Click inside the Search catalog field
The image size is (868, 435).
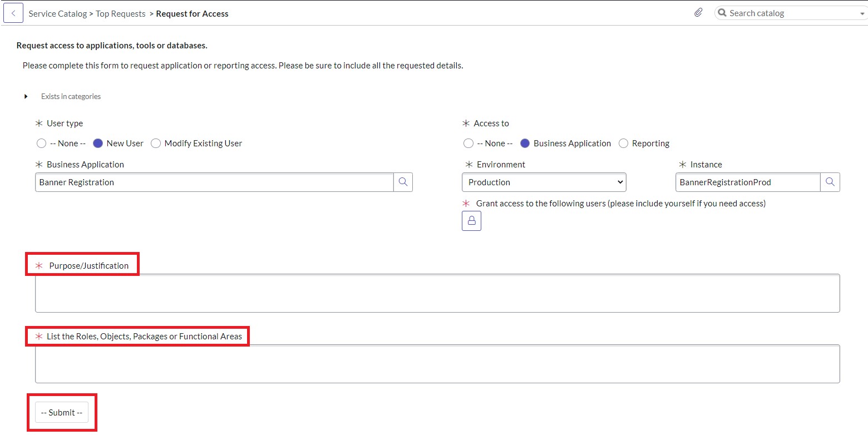tap(779, 12)
